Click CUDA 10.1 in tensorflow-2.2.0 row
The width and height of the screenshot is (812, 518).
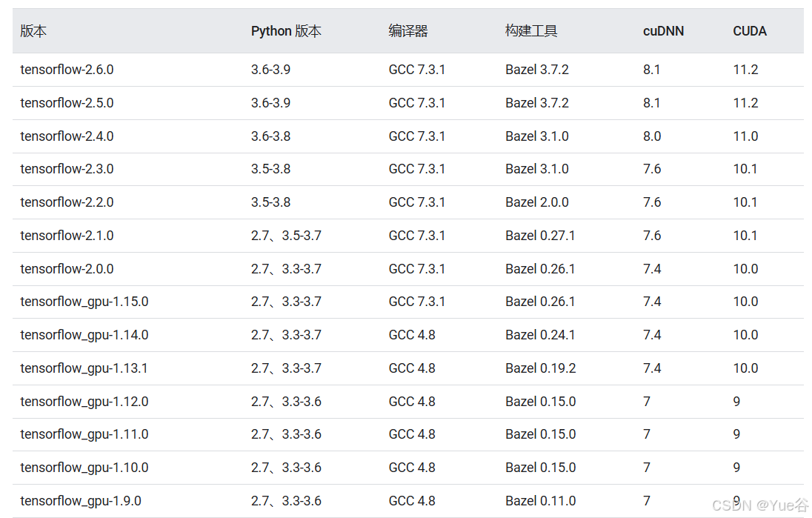(x=745, y=202)
